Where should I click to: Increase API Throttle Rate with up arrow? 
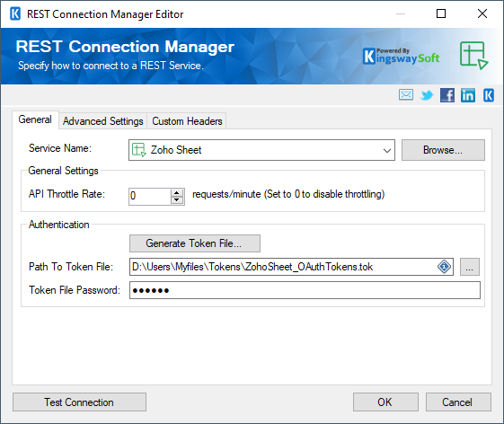pyautogui.click(x=176, y=192)
